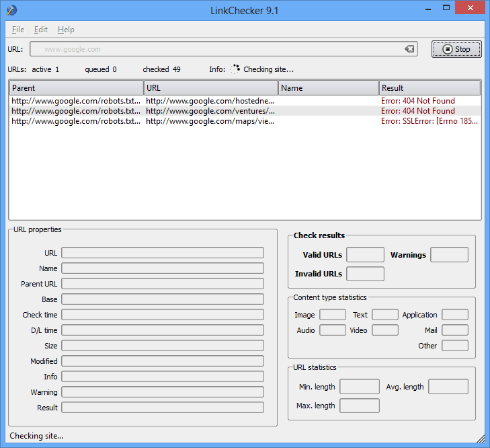Click the Avg. length box
This screenshot has height=448, width=490.
coord(448,387)
